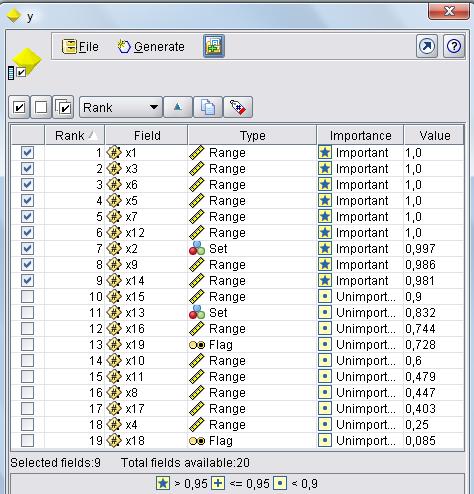Click the launch-in-new-window arrow icon
The width and height of the screenshot is (474, 494).
click(x=427, y=46)
